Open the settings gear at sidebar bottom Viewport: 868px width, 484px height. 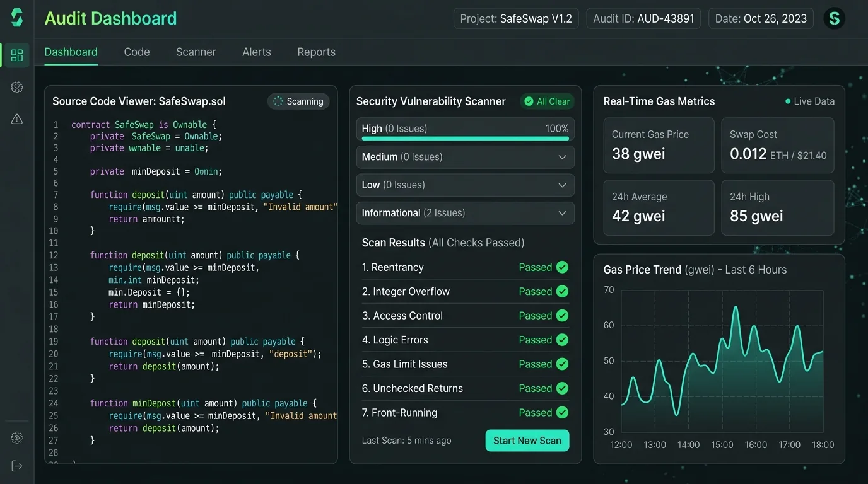point(17,437)
